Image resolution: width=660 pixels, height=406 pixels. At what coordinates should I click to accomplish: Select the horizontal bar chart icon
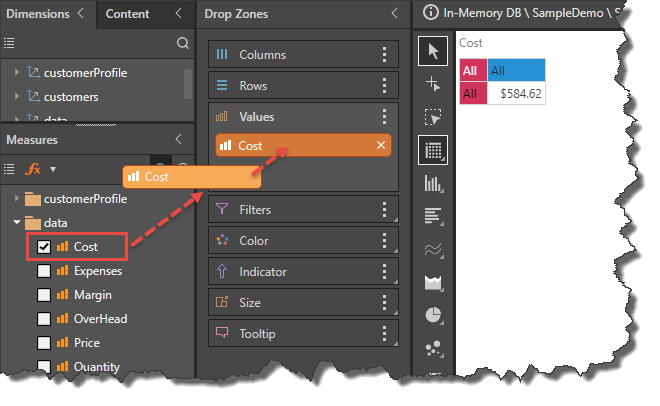point(433,216)
